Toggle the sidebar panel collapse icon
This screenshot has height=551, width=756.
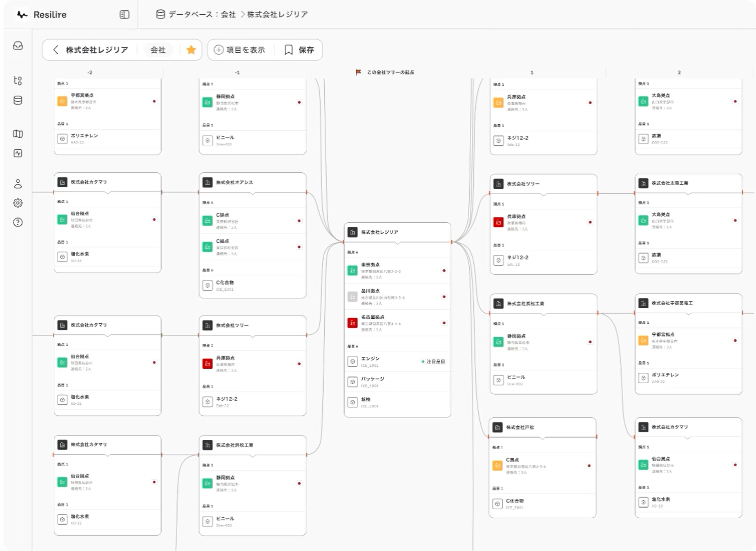(124, 15)
